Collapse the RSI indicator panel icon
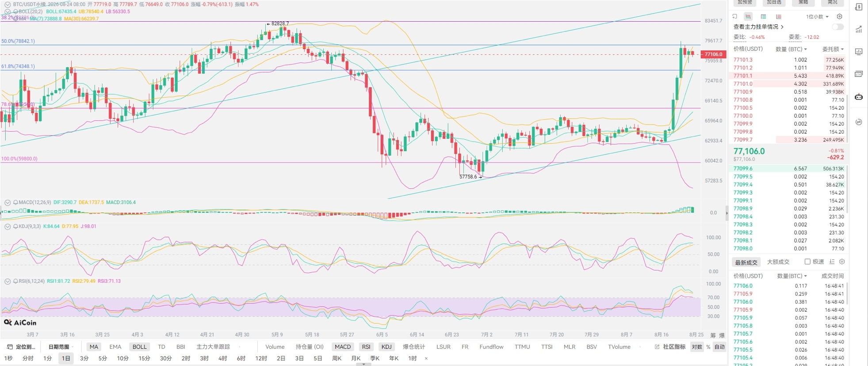 click(8, 281)
